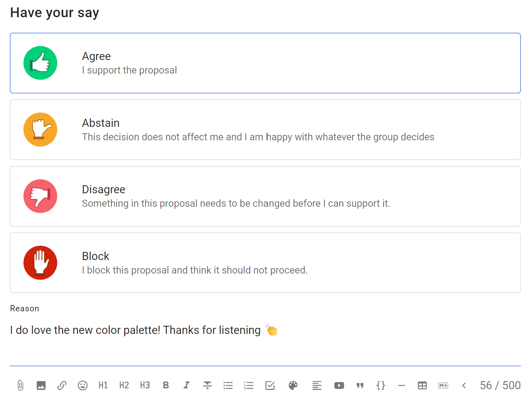
Task: Attach a file using the paperclip icon
Action: pyautogui.click(x=20, y=385)
